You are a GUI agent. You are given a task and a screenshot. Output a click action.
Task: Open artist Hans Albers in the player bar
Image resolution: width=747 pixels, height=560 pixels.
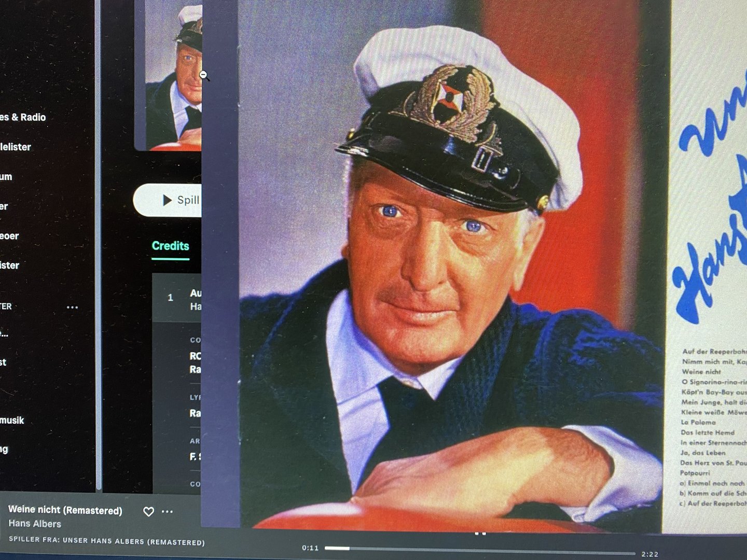click(x=35, y=524)
